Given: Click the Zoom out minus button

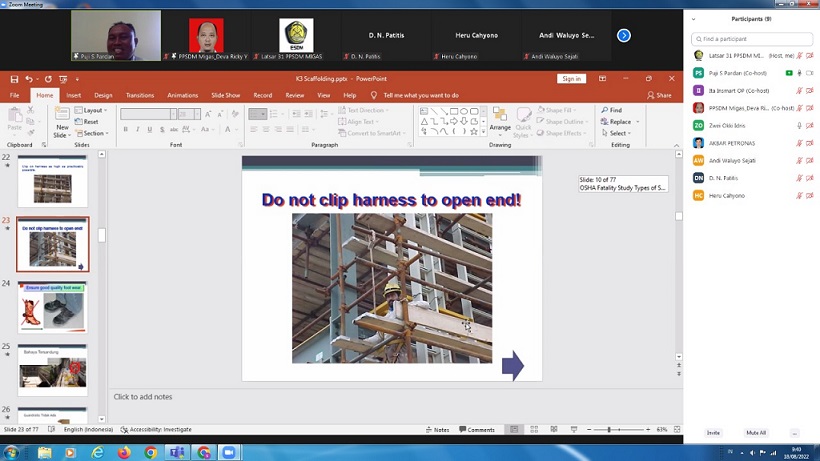Looking at the screenshot, I should 589,429.
